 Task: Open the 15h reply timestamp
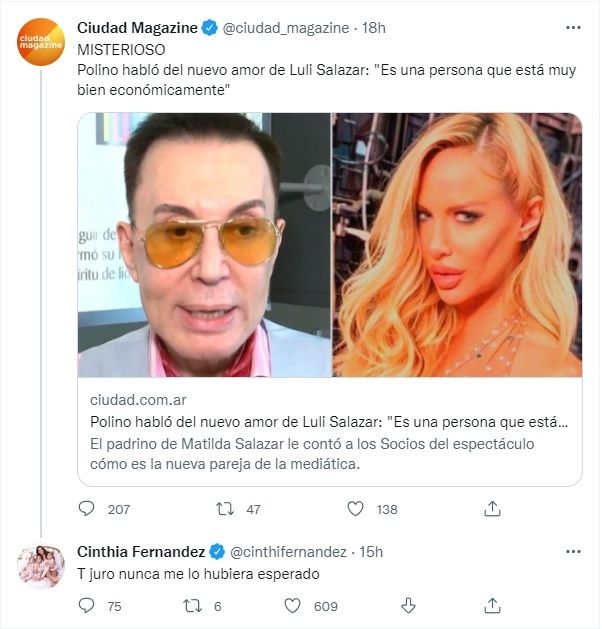coord(371,551)
